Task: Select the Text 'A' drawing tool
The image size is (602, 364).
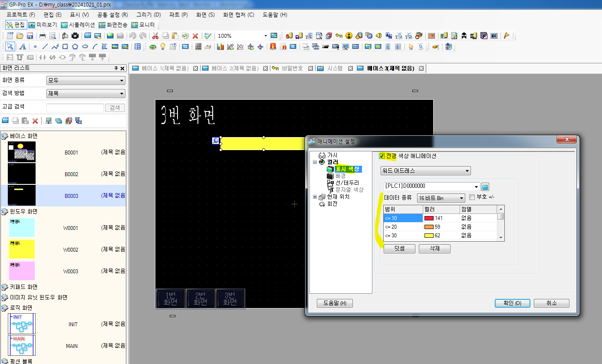Action: click(x=22, y=46)
